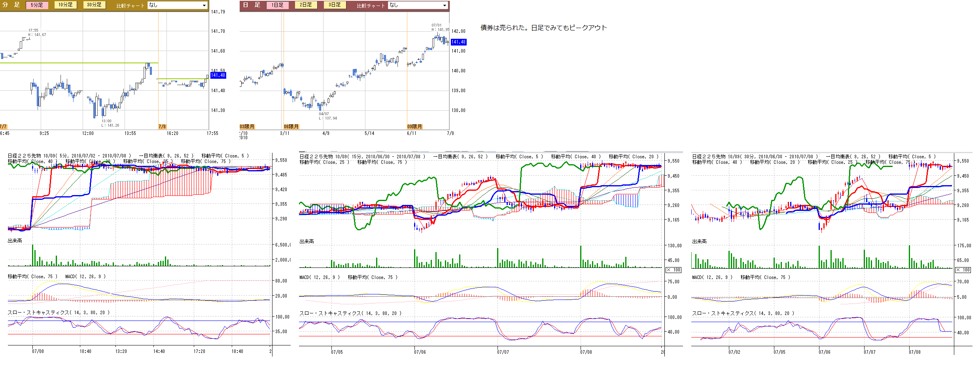Click the 7/7 date marker on minute chart

tap(3, 127)
